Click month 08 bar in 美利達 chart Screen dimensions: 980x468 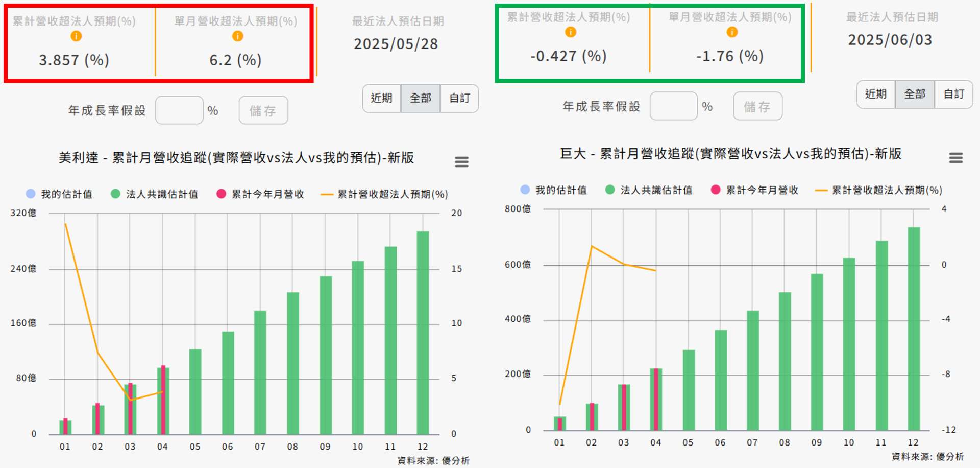click(x=292, y=363)
